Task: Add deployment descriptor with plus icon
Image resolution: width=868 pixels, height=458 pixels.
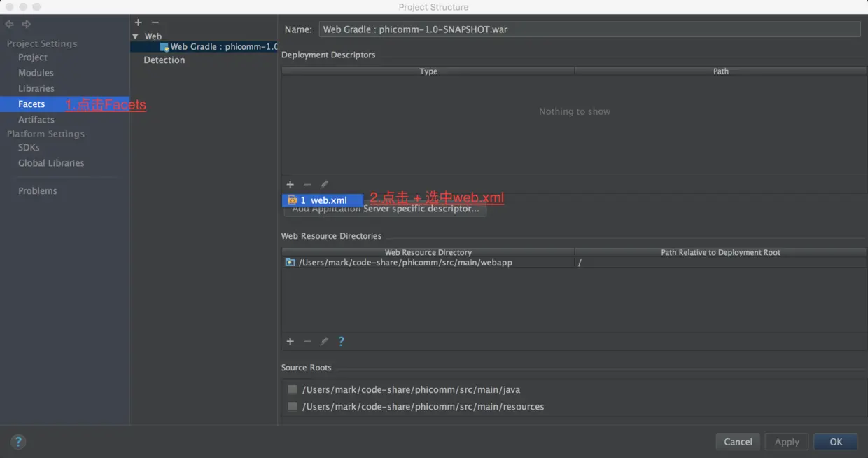Action: pos(290,185)
